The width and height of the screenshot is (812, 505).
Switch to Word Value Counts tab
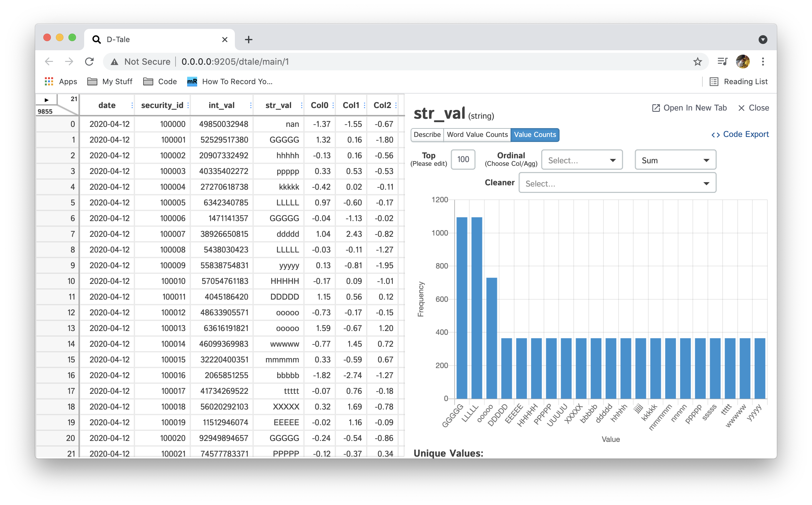pyautogui.click(x=477, y=135)
